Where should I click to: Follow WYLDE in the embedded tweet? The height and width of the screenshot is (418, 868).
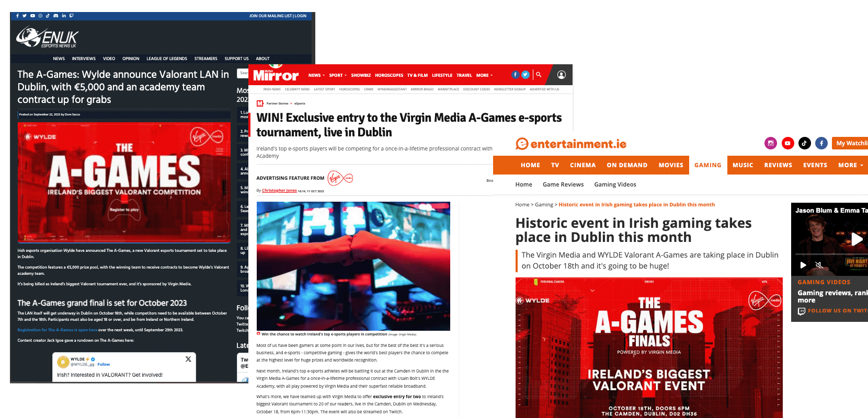click(x=104, y=364)
